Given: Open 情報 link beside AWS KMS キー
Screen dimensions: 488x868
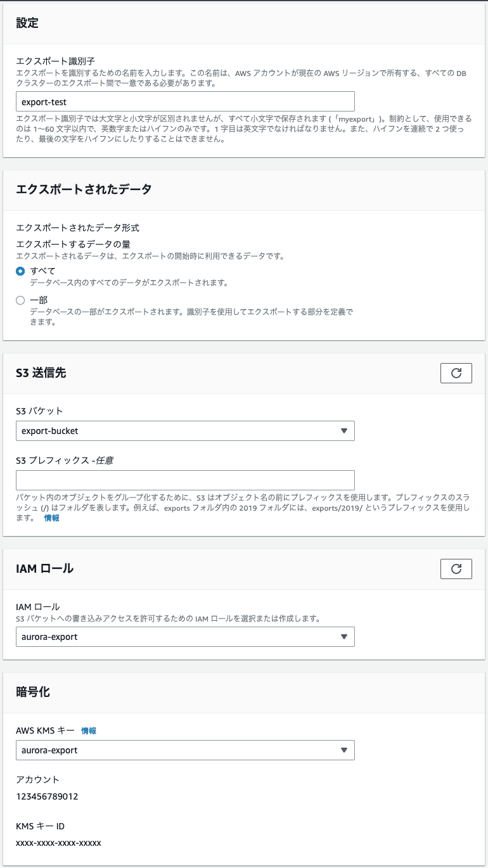Looking at the screenshot, I should 89,731.
